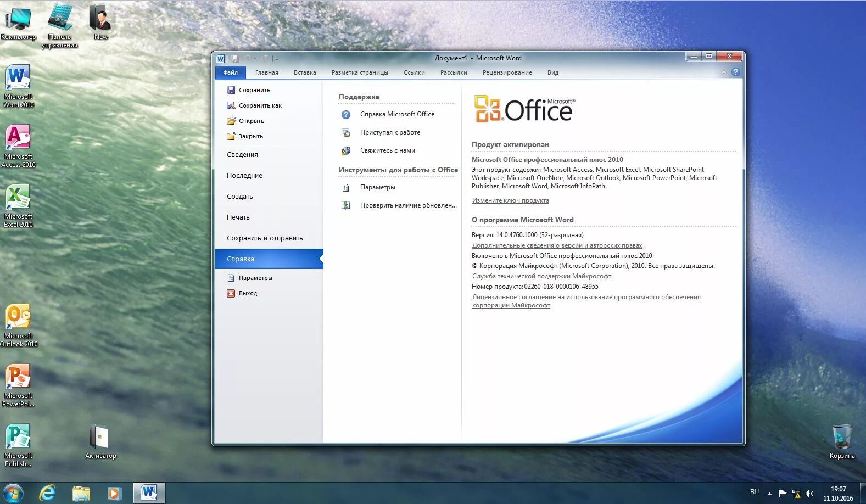Image resolution: width=866 pixels, height=504 pixels.
Task: Open Служба технической поддержки Майкрософт link
Action: pyautogui.click(x=541, y=276)
